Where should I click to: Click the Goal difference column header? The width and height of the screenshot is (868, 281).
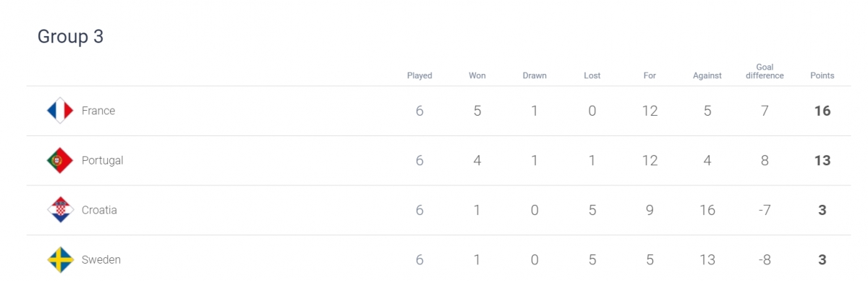point(765,71)
